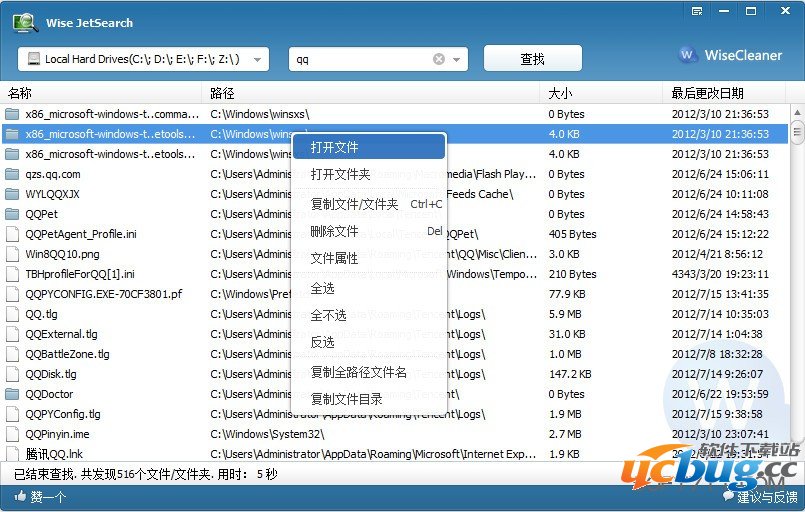The height and width of the screenshot is (512, 805).
Task: Sort by the 大小 column header
Action: click(601, 93)
